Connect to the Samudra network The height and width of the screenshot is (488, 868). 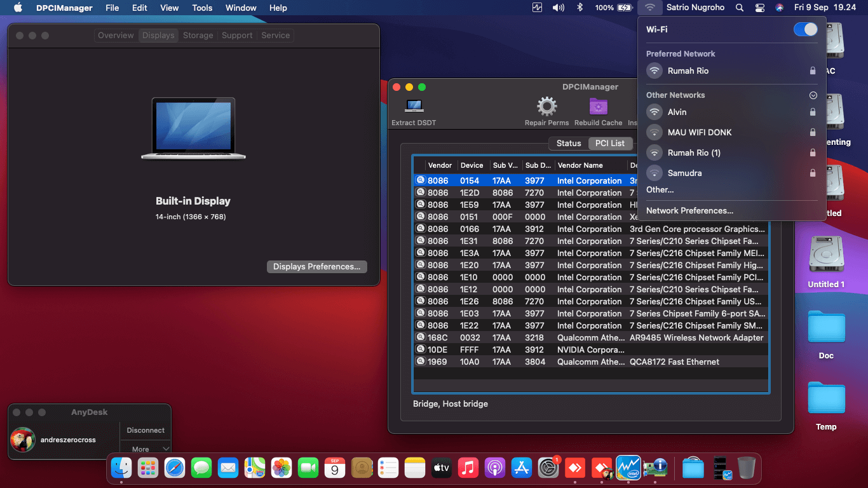tap(731, 173)
